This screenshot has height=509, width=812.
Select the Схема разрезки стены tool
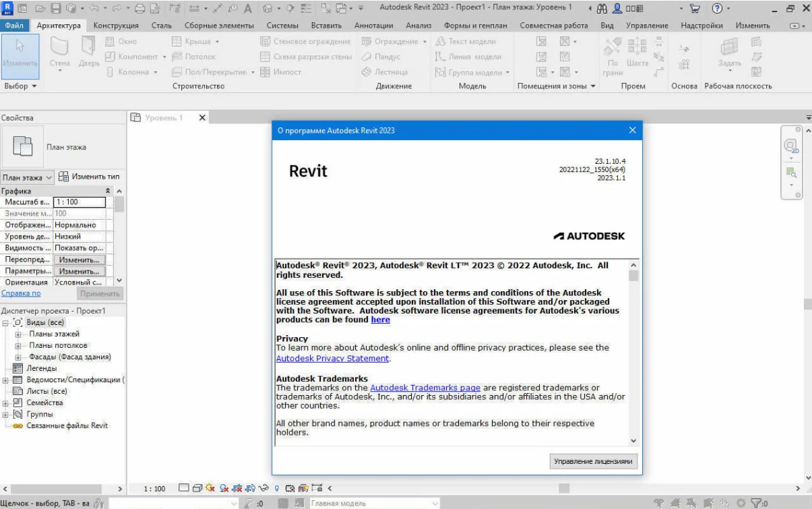(x=305, y=57)
